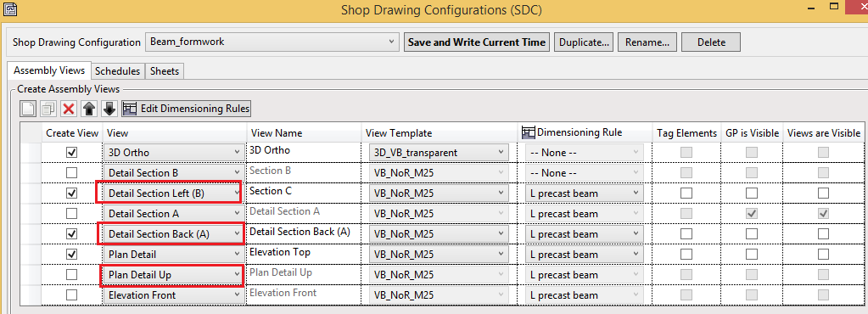868x314 pixels.
Task: Click the Dimensioning Rule column header icon
Action: (528, 132)
